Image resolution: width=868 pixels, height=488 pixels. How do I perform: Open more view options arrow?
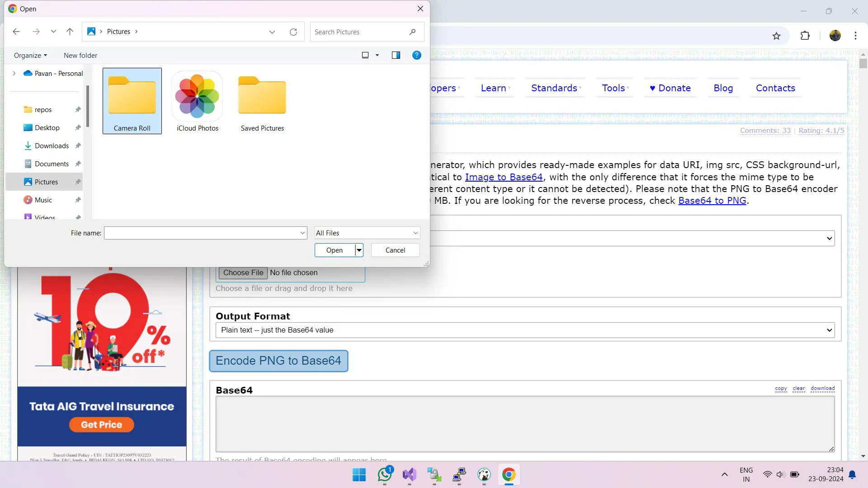pyautogui.click(x=377, y=55)
